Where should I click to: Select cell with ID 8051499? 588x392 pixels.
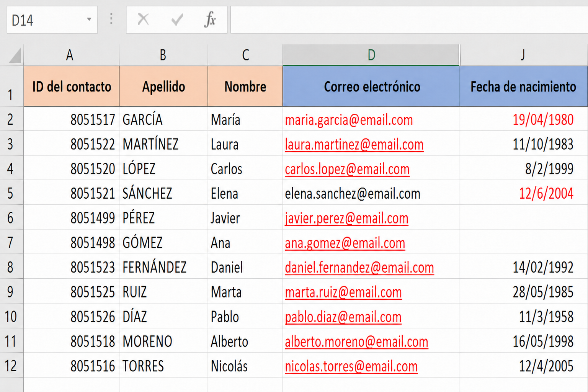coord(72,218)
